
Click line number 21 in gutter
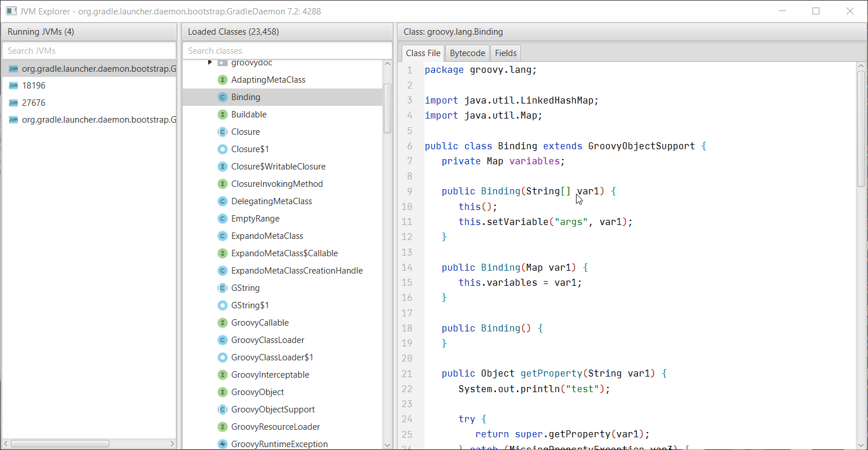pos(407,374)
